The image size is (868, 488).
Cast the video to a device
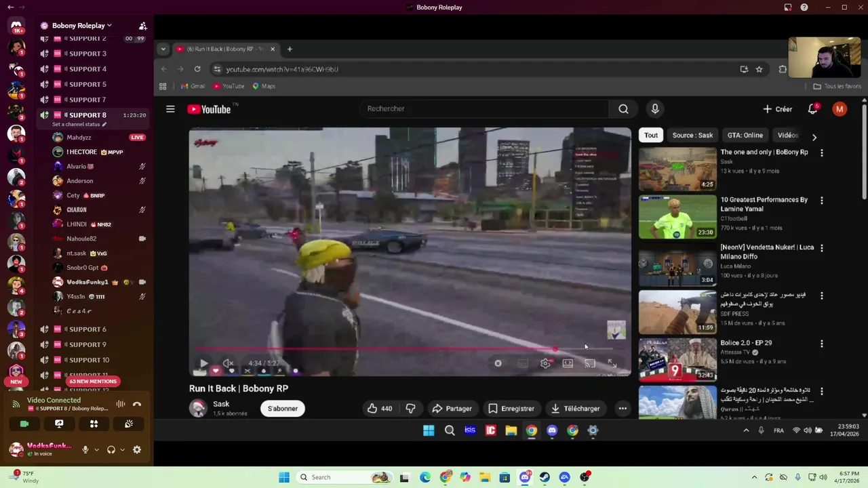coord(590,363)
